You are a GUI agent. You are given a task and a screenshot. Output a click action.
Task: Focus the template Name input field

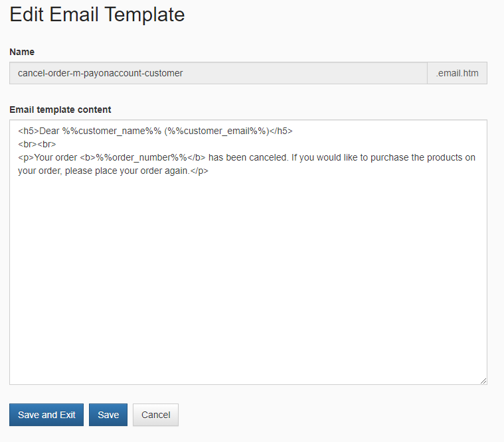tap(218, 73)
